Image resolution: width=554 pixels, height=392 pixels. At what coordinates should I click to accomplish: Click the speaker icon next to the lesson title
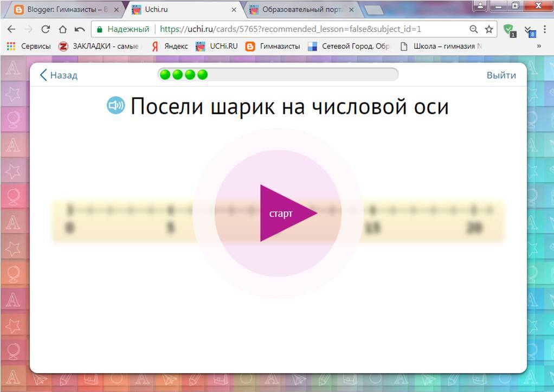coord(114,106)
